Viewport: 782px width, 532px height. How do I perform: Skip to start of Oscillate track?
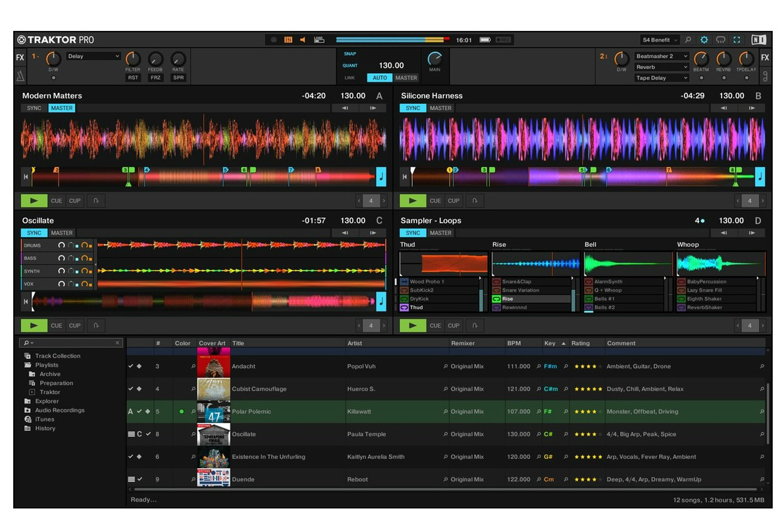[26, 302]
